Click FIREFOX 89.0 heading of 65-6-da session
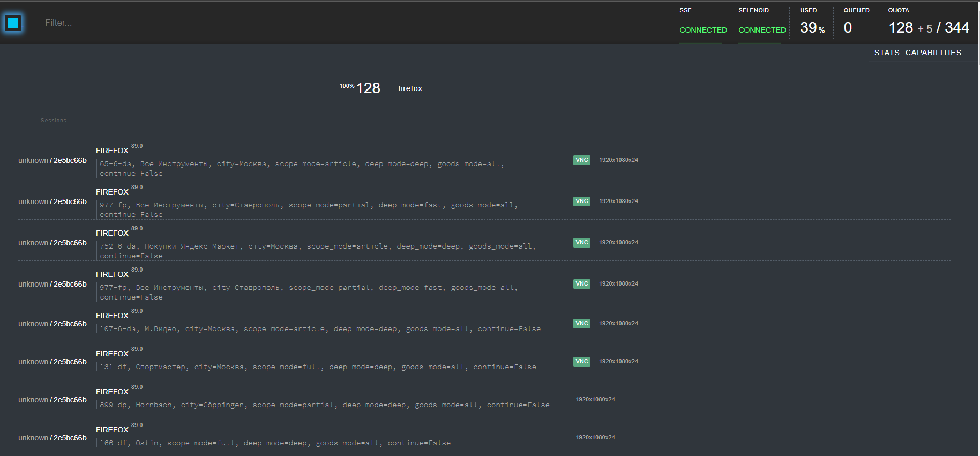Screen dimensions: 980x456 click(x=119, y=149)
